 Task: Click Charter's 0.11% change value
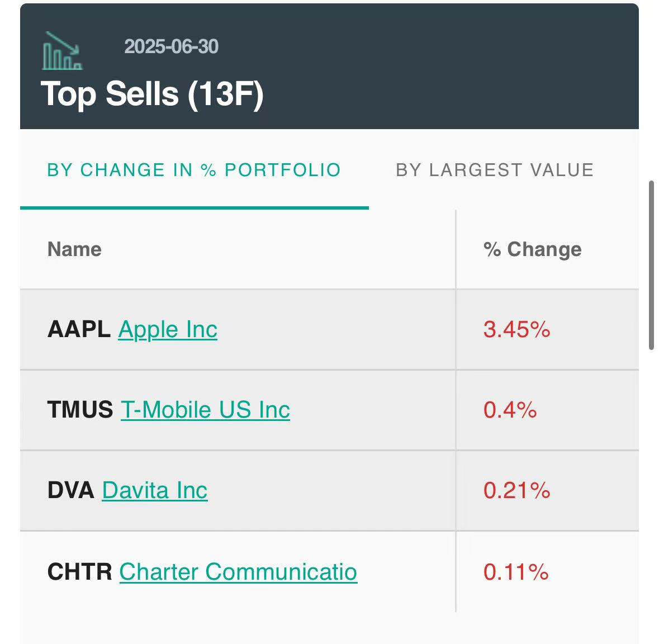pyautogui.click(x=516, y=572)
